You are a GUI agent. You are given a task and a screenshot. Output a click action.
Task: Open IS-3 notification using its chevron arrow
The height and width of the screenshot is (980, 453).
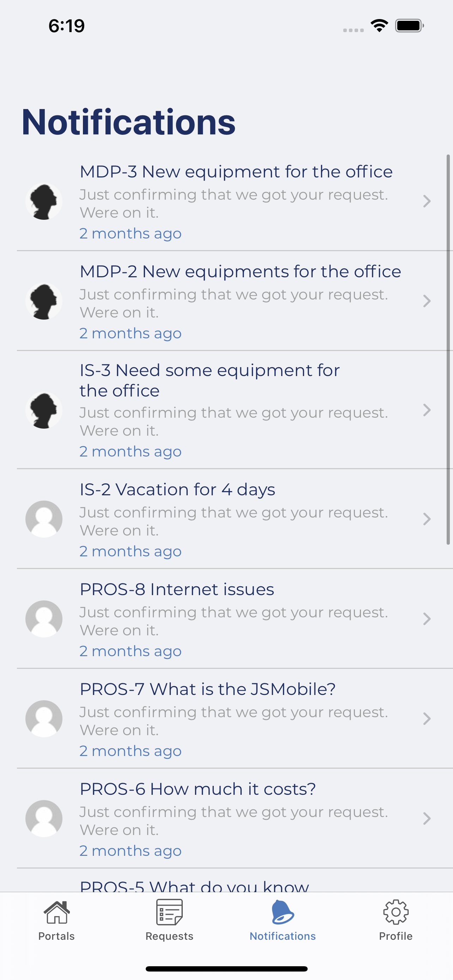coord(427,410)
